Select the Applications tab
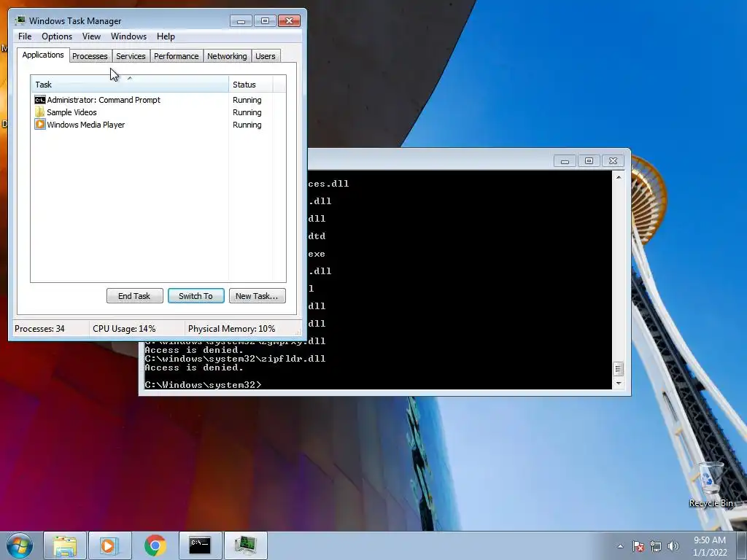 (43, 55)
